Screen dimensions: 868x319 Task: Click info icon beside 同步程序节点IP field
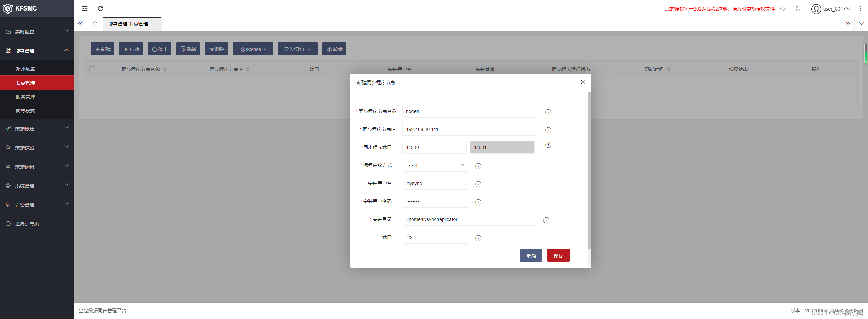(548, 130)
